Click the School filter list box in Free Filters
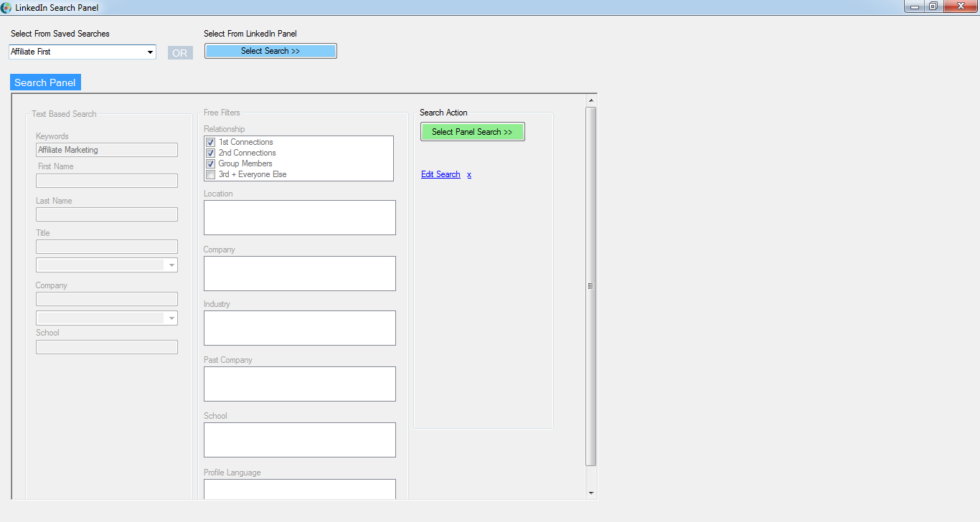Screen dimensions: 980x522 [x=300, y=440]
